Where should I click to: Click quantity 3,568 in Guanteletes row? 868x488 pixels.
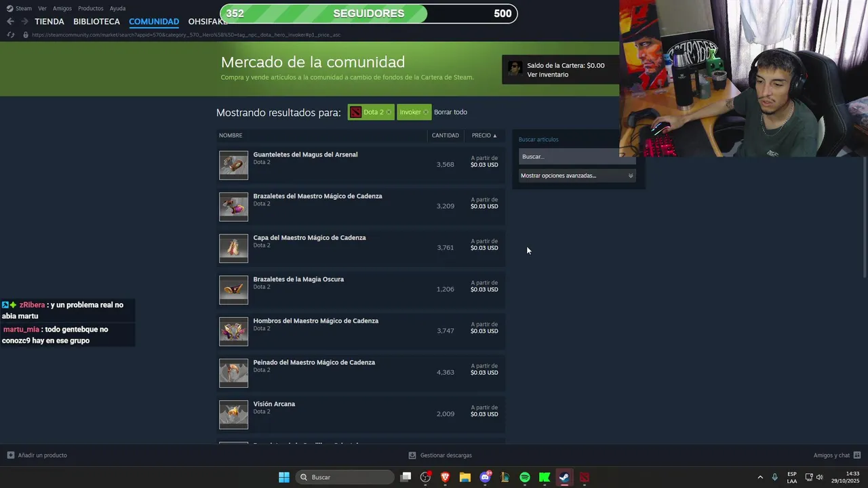click(x=445, y=165)
